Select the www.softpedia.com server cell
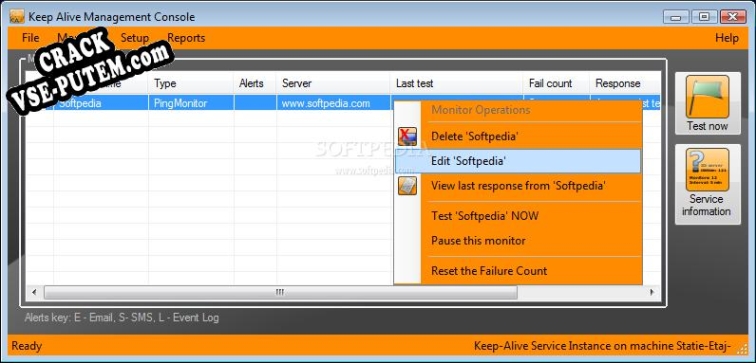This screenshot has height=363, width=756. 333,103
